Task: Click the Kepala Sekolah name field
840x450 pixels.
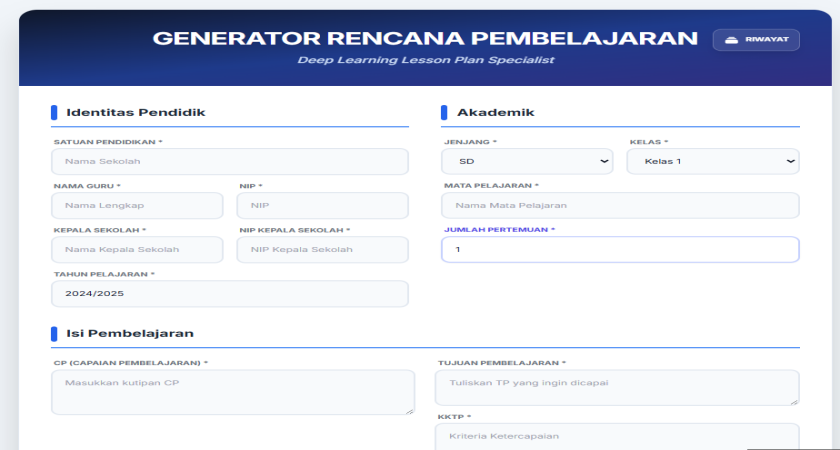Action: tap(137, 249)
